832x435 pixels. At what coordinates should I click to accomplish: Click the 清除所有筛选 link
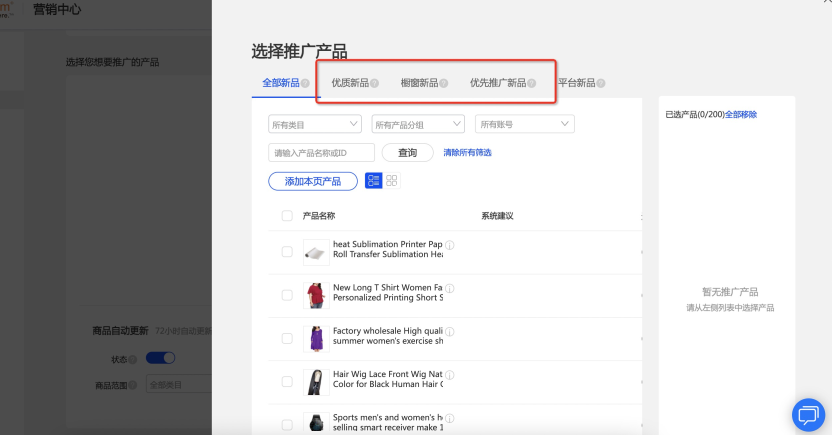click(467, 153)
